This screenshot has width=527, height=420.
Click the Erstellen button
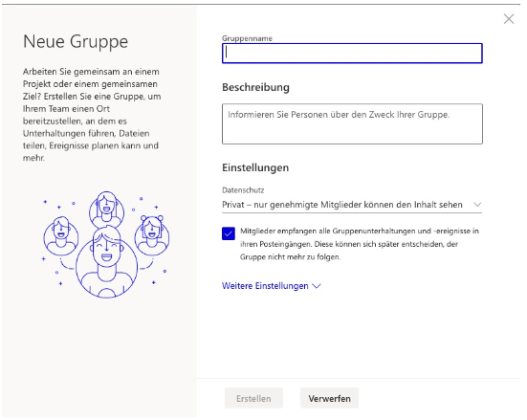[x=253, y=398]
